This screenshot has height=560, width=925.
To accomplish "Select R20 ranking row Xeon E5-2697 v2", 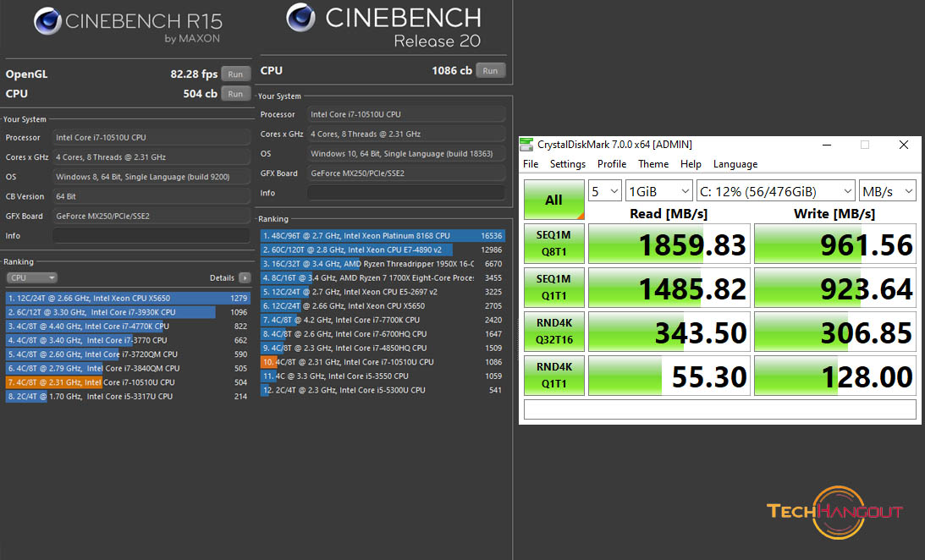I will click(x=383, y=292).
